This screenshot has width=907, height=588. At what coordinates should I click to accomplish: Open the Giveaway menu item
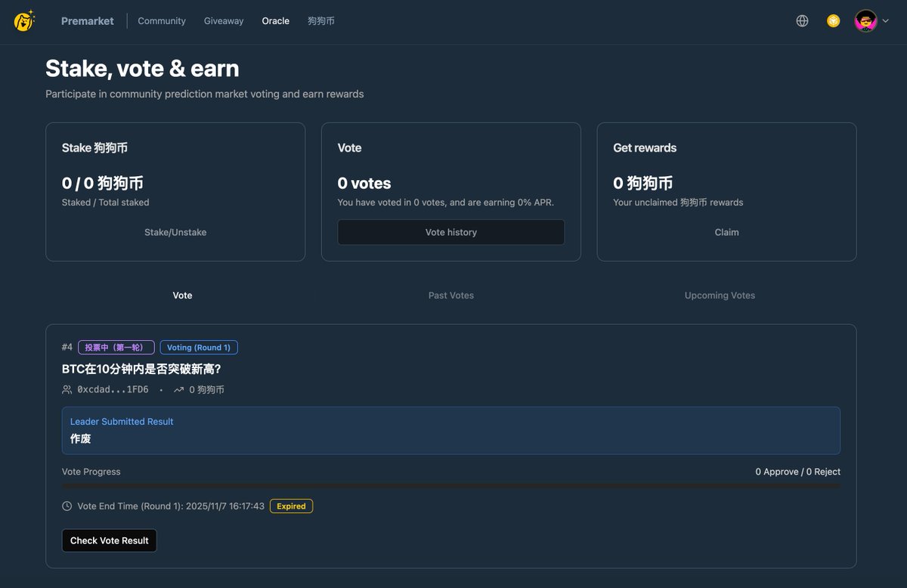coord(224,21)
